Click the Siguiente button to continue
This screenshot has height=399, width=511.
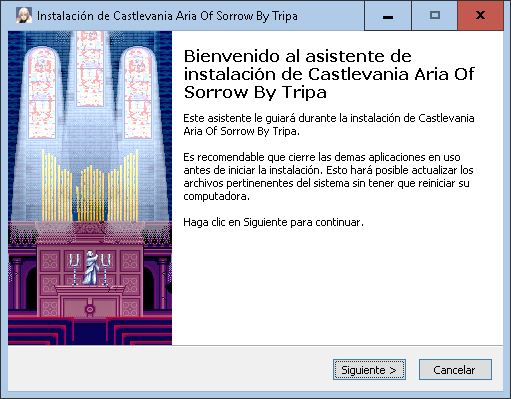[369, 369]
